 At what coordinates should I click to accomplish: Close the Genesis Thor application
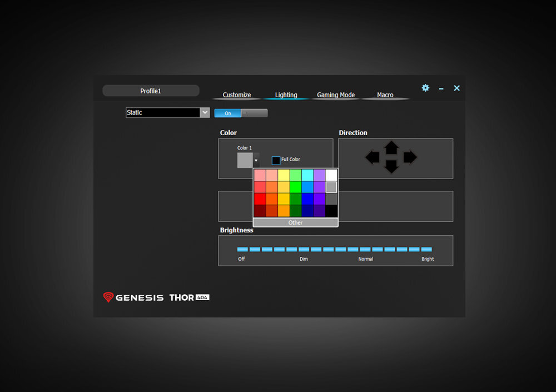click(x=456, y=88)
